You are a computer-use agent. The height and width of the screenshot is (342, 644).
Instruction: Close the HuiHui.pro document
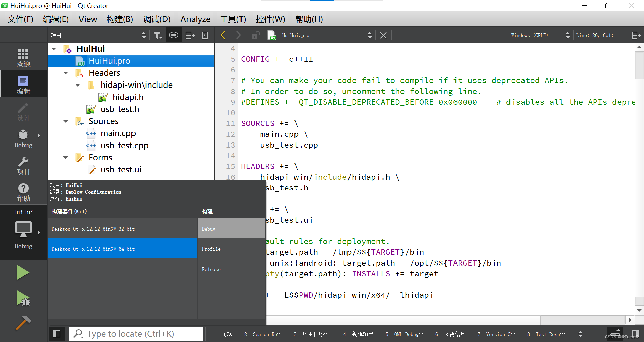tap(383, 35)
